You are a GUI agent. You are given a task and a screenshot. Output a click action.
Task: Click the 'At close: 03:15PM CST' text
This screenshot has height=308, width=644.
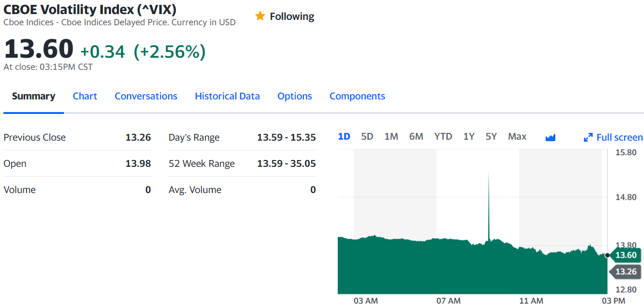tap(48, 67)
